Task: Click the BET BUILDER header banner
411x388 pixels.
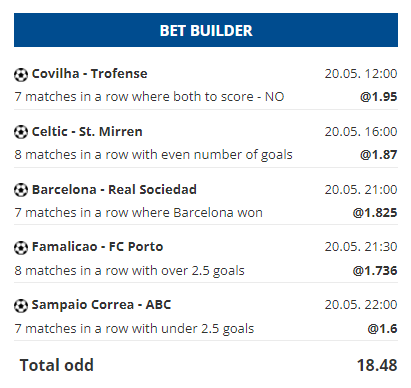Action: pyautogui.click(x=206, y=30)
